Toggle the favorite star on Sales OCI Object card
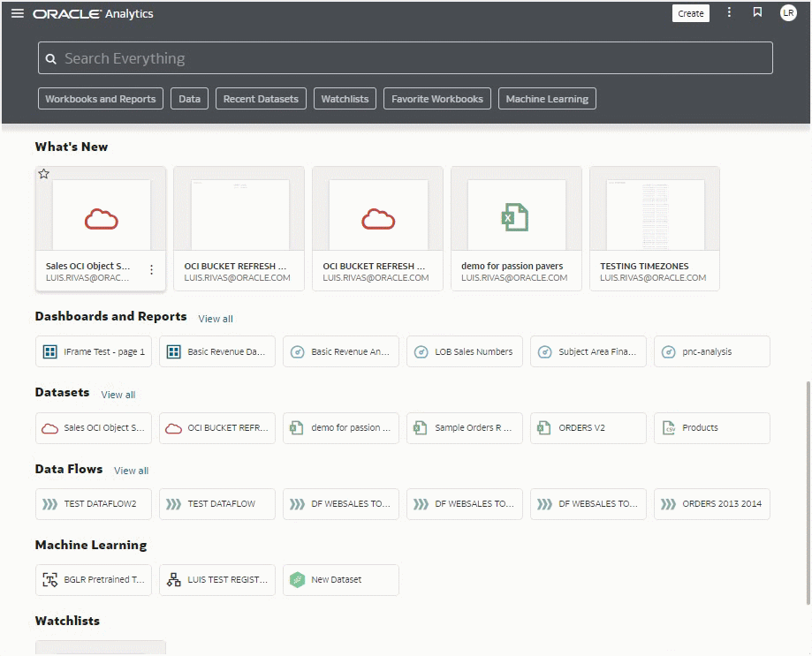Viewport: 812px width, 656px height. click(43, 174)
